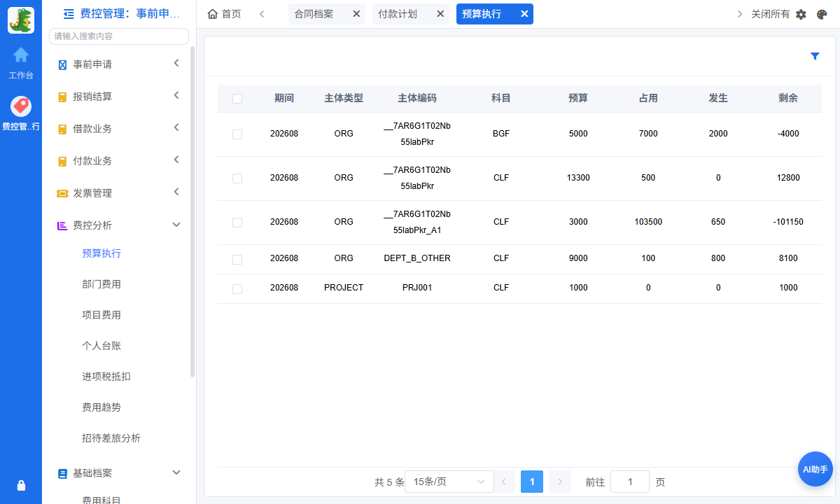Screen dimensions: 840x504
Task: Open the theme palette icon
Action: point(822,14)
